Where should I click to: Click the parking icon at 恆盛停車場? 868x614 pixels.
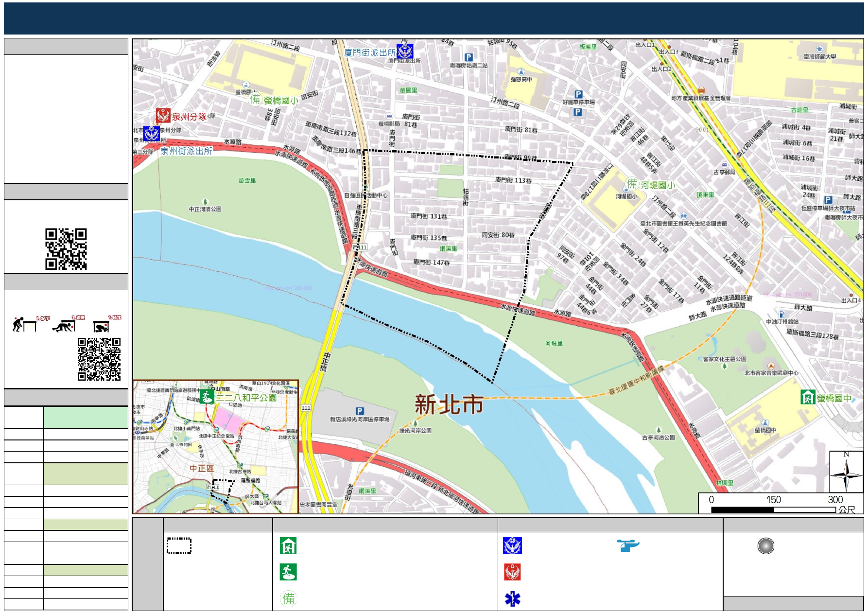[828, 200]
